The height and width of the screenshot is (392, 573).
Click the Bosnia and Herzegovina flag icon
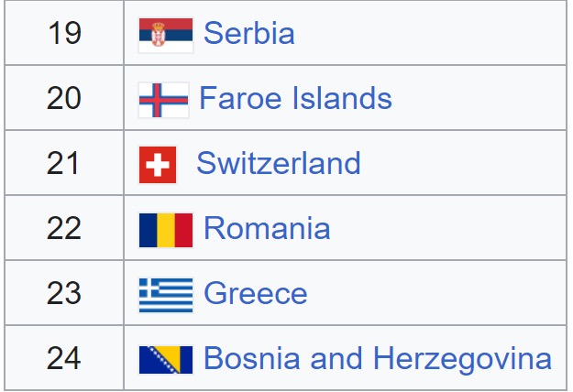(166, 360)
